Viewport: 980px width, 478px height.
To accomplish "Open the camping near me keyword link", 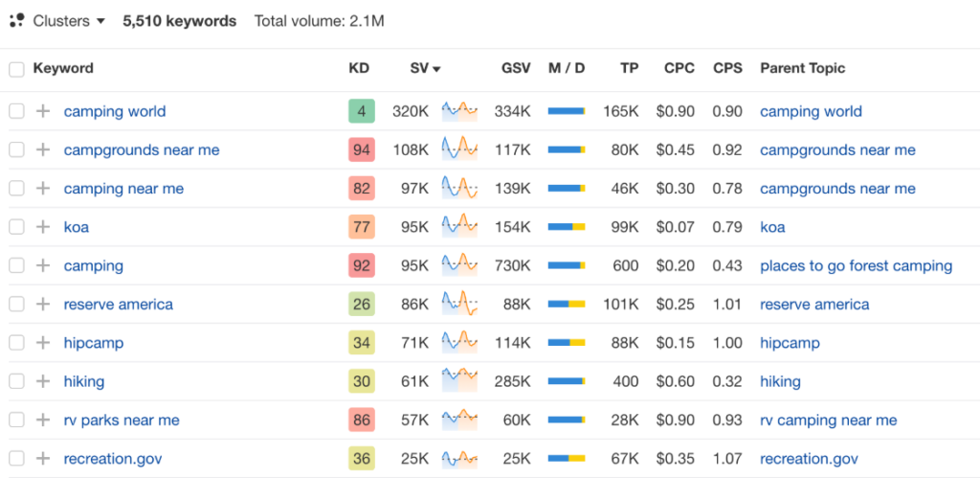I will 123,189.
